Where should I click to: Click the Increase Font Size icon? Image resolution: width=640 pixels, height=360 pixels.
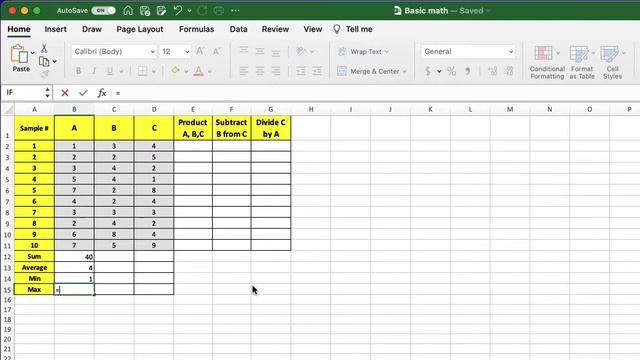200,51
